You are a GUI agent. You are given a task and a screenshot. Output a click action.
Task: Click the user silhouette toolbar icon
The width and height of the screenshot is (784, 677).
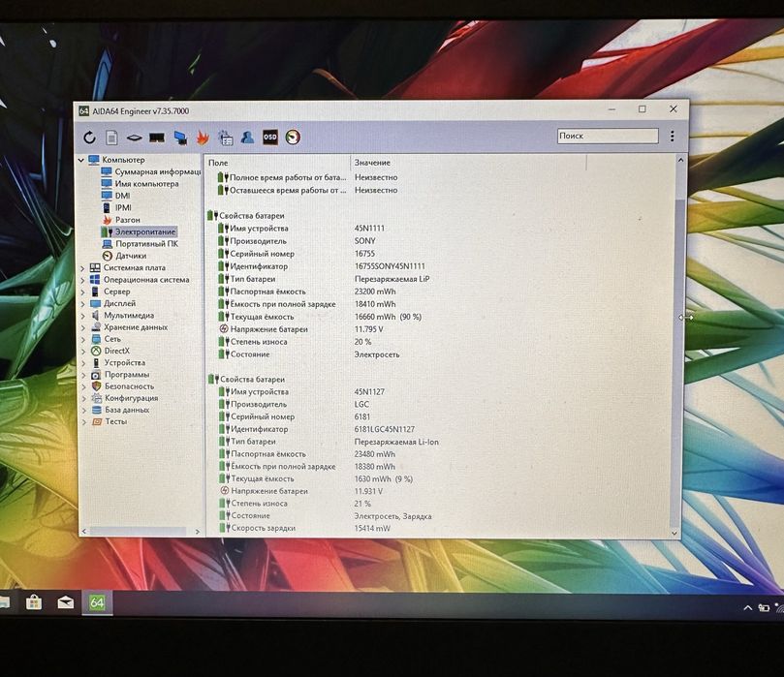click(247, 137)
